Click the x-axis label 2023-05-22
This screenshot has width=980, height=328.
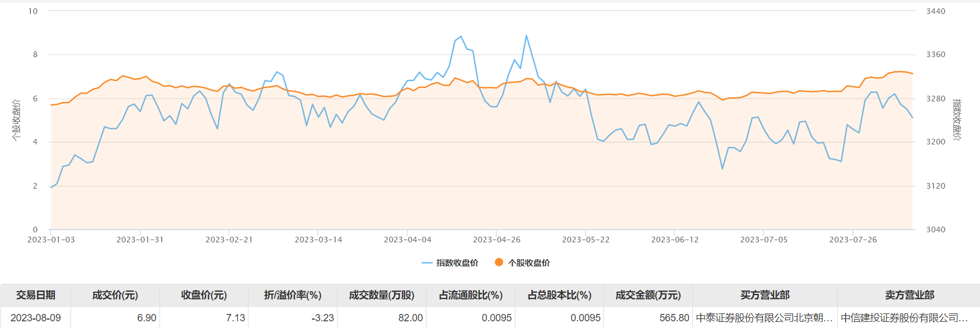585,240
